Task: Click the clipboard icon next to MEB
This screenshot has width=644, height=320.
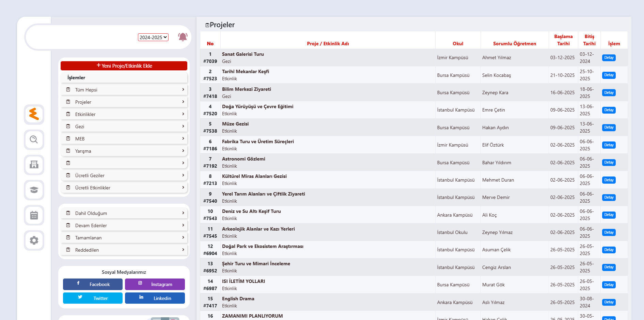Action: [x=68, y=138]
